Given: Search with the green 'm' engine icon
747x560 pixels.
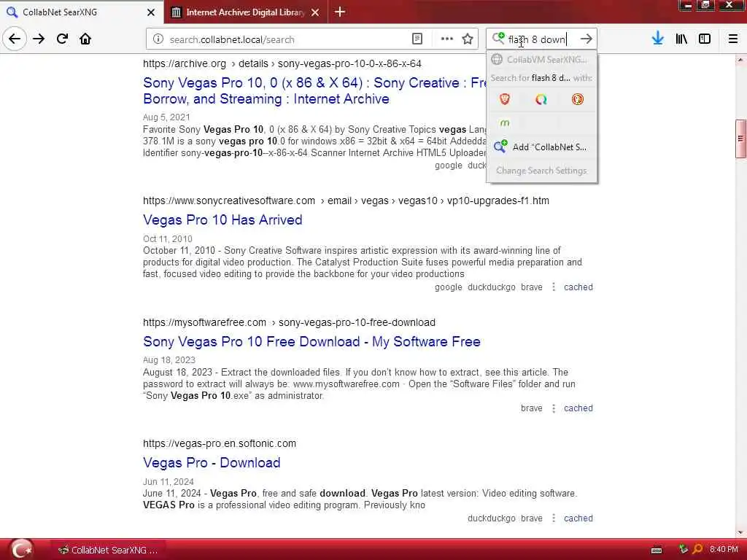Looking at the screenshot, I should click(505, 123).
